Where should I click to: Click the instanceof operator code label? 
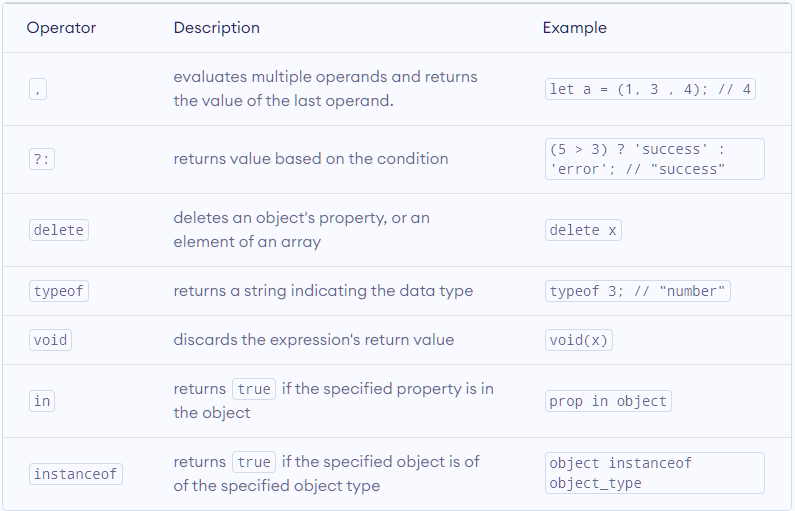[x=76, y=474]
